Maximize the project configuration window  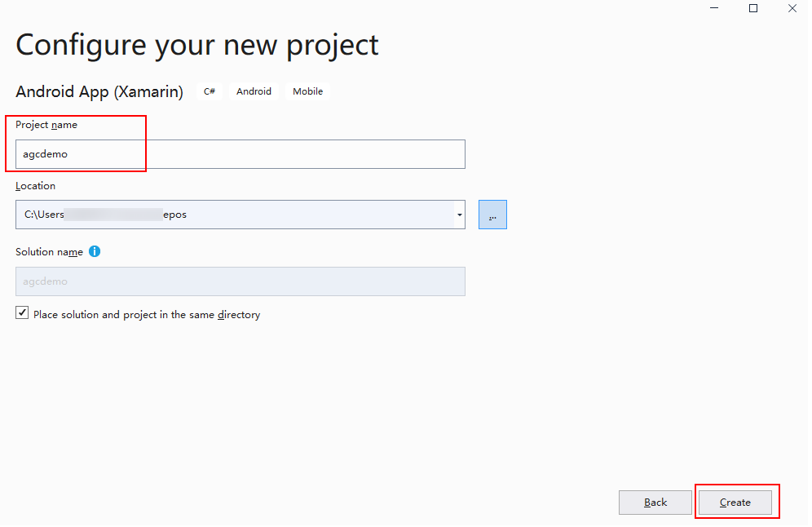(753, 8)
